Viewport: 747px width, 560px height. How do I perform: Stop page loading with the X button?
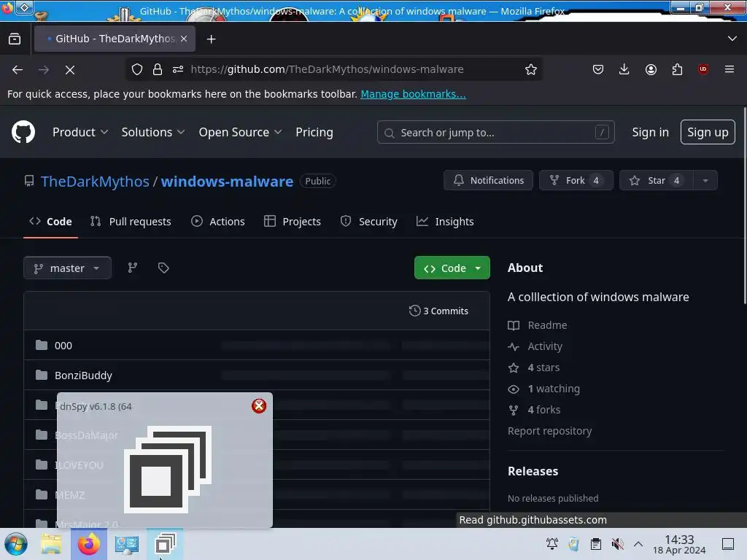tap(70, 69)
